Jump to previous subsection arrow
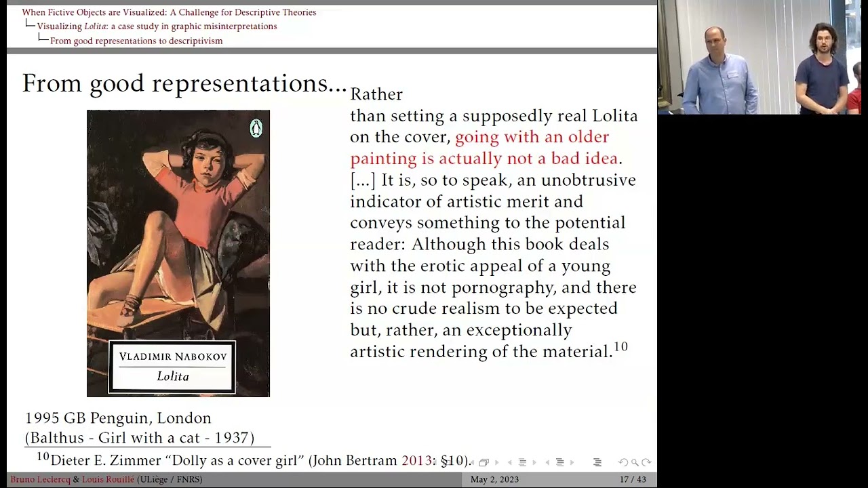Image resolution: width=868 pixels, height=488 pixels. pyautogui.click(x=509, y=462)
